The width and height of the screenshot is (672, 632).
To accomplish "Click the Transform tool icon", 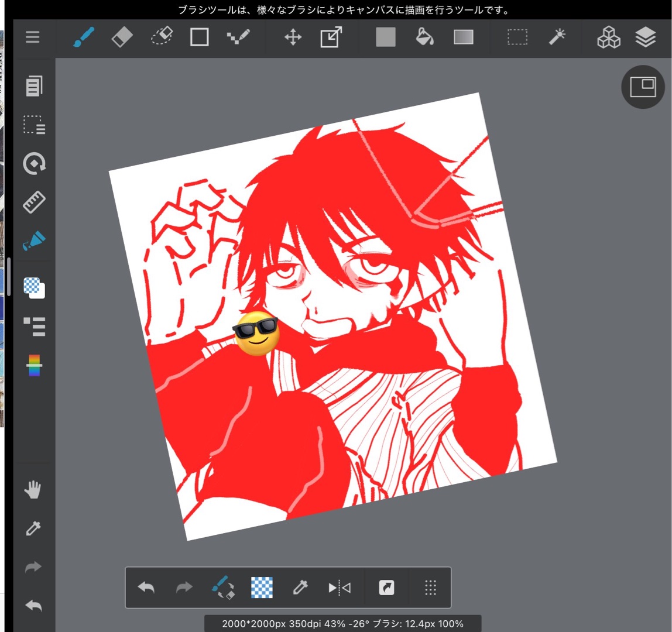I will pyautogui.click(x=331, y=37).
